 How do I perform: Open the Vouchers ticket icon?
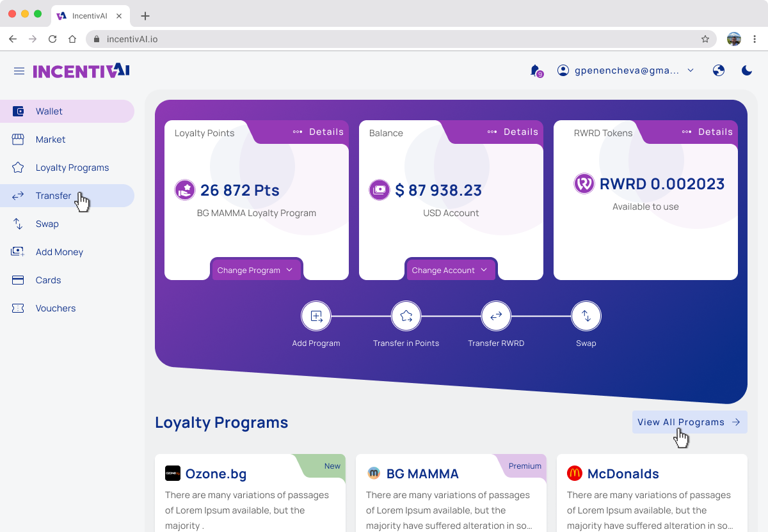pyautogui.click(x=17, y=308)
